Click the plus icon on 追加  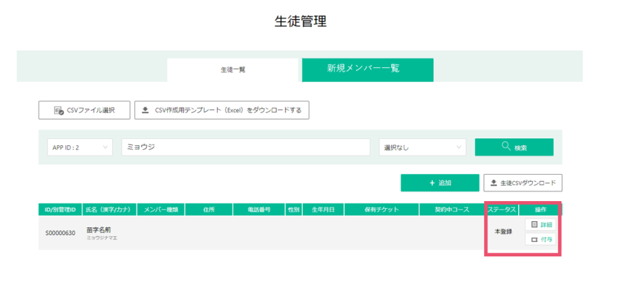coord(432,183)
